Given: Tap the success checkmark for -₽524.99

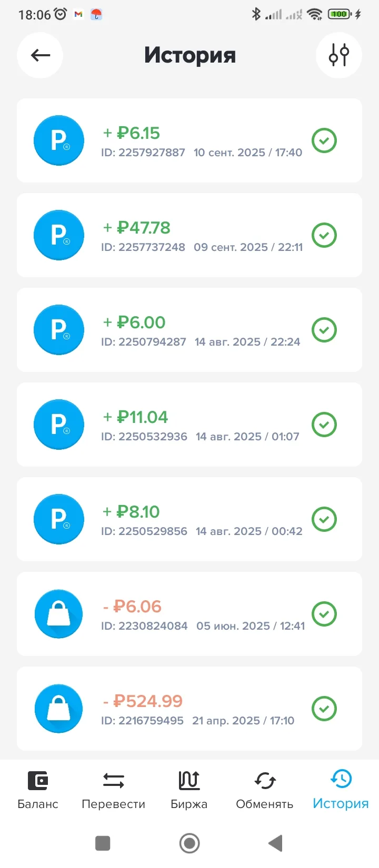Looking at the screenshot, I should [x=324, y=709].
